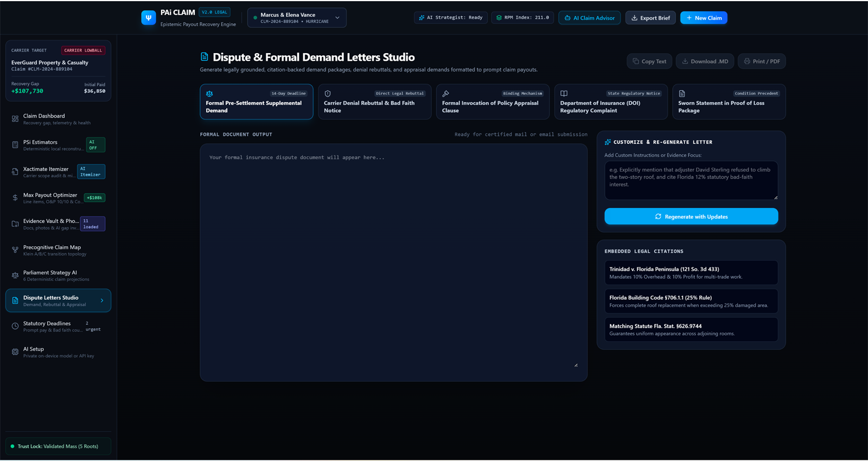Click the Matching Statute Fla. Stat. §626.9744 citation
Screen dimensions: 868x461
click(x=691, y=330)
